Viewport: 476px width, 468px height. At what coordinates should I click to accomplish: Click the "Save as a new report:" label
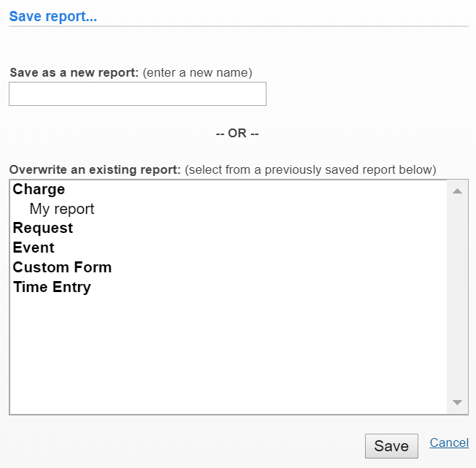74,73
